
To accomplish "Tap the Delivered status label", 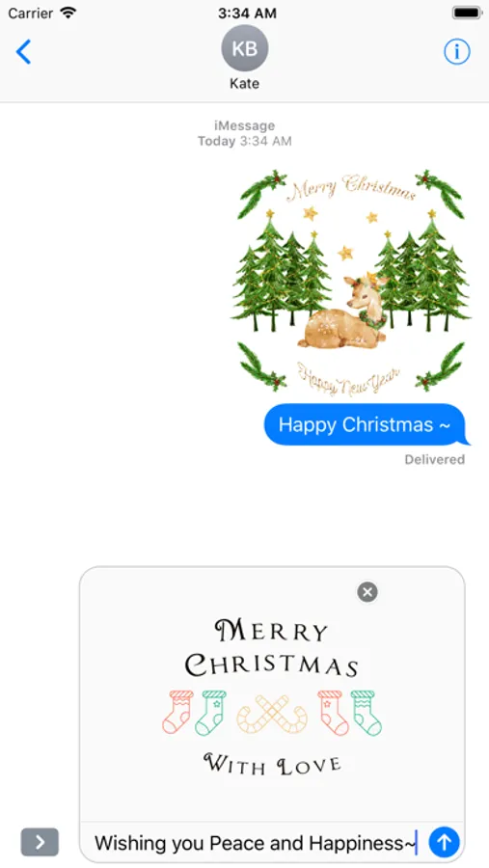I will point(435,459).
